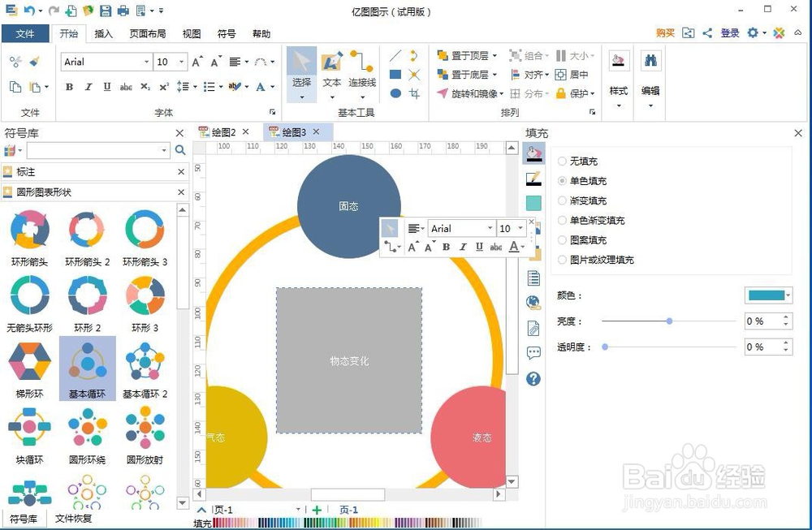Click the Bold button in ribbon
The image size is (812, 530).
pos(69,87)
